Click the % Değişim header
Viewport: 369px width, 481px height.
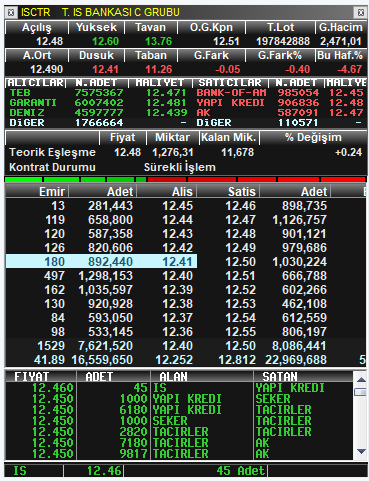pyautogui.click(x=313, y=138)
